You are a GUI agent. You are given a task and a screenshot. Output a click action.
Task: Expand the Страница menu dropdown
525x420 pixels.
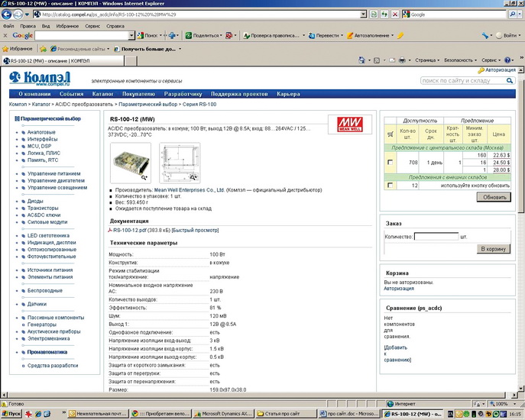427,60
